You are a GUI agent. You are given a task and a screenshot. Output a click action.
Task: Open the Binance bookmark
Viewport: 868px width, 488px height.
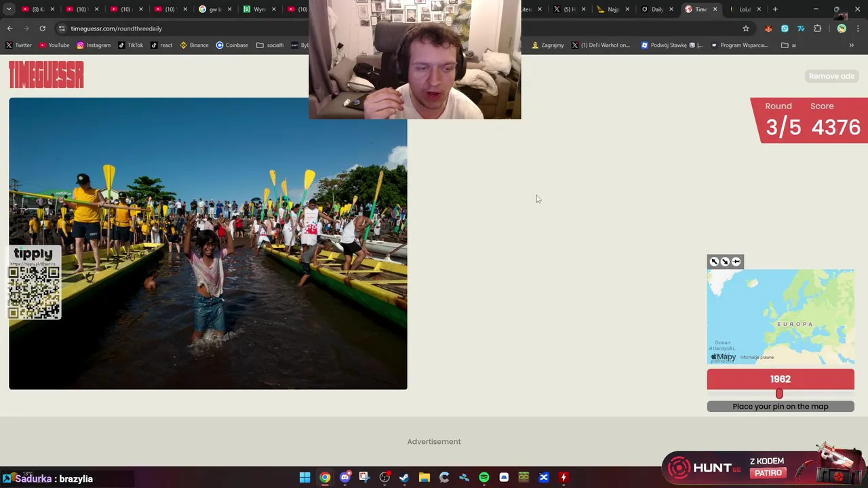195,45
